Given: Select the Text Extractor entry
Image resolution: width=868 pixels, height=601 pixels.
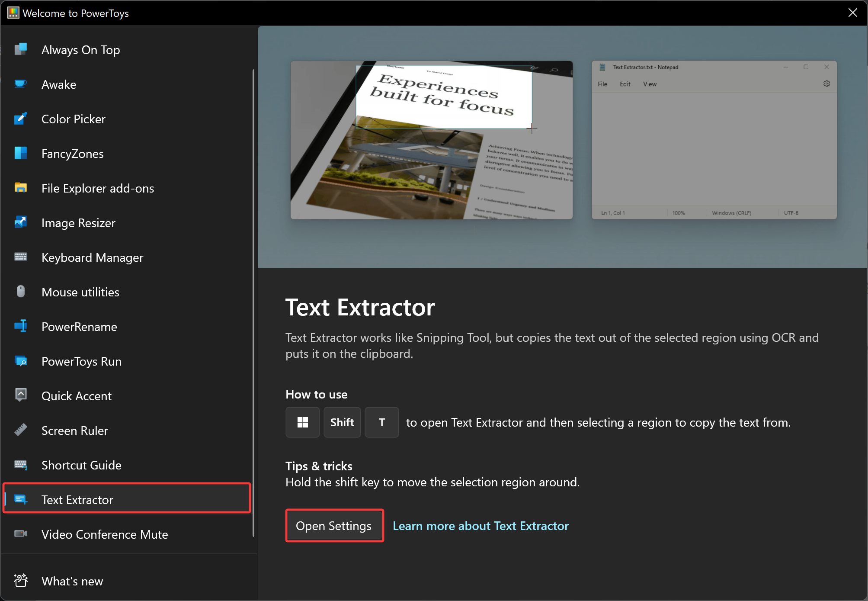Looking at the screenshot, I should tap(126, 498).
